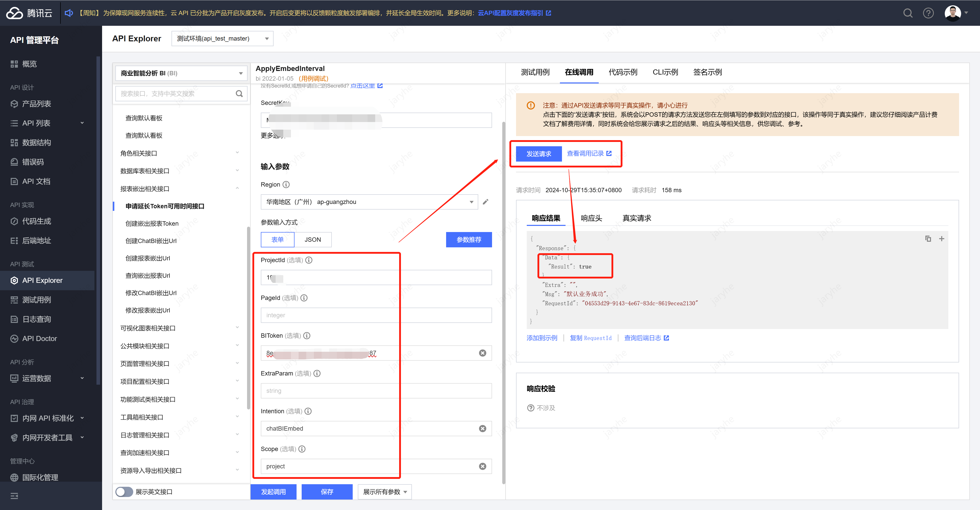The image size is (980, 510).
Task: Toggle the 展示英文接口 switch
Action: [124, 492]
